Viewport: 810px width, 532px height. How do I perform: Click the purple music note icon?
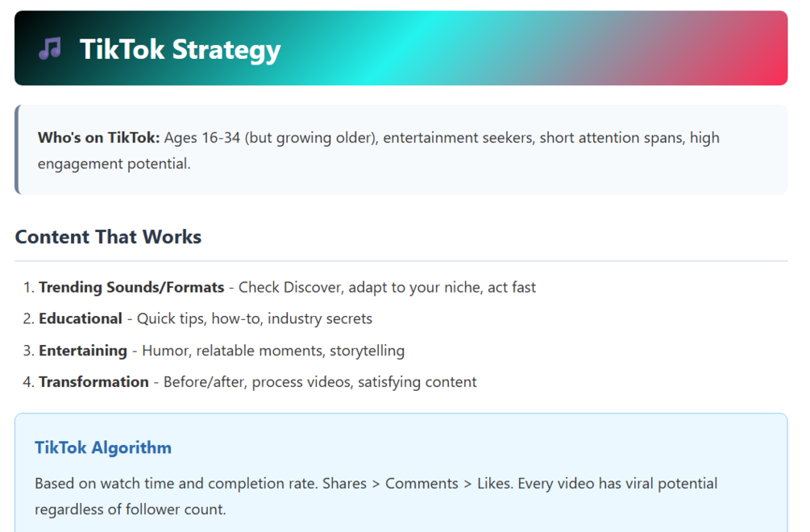50,49
